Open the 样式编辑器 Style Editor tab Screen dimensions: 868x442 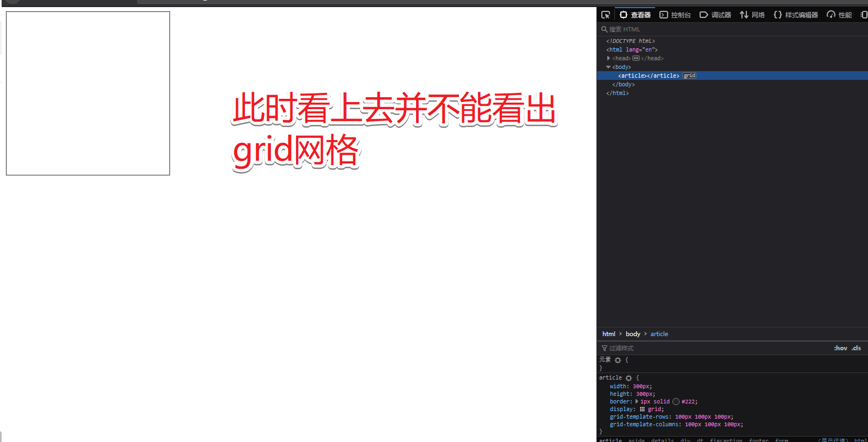pyautogui.click(x=796, y=15)
